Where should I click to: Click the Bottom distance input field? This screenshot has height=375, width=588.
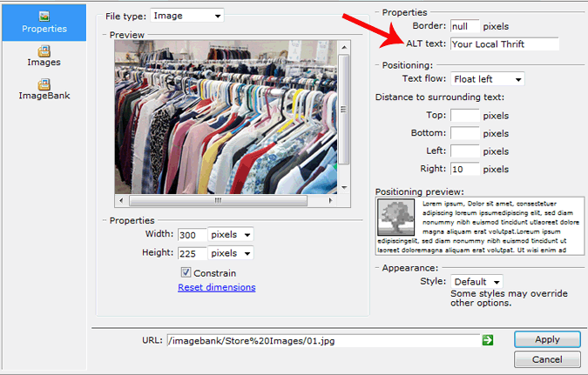[465, 133]
